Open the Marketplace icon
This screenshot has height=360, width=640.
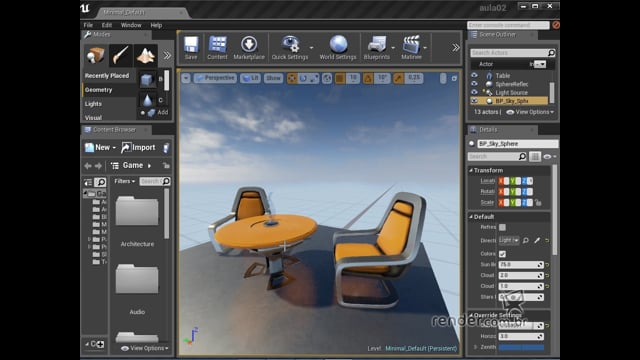tap(249, 47)
